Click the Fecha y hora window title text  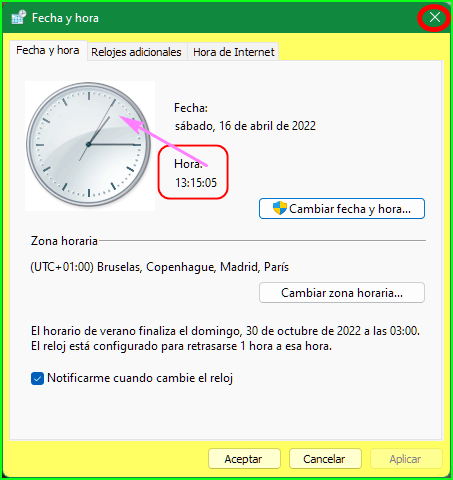[x=65, y=18]
